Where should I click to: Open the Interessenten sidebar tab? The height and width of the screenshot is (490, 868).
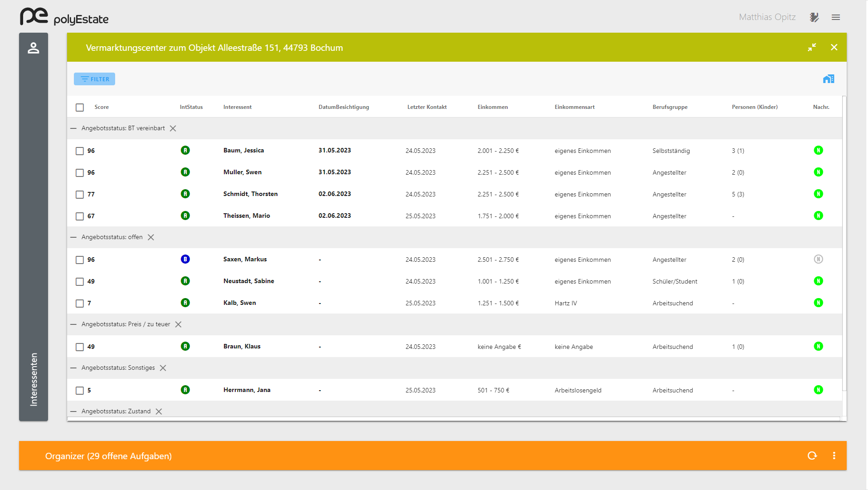point(34,379)
